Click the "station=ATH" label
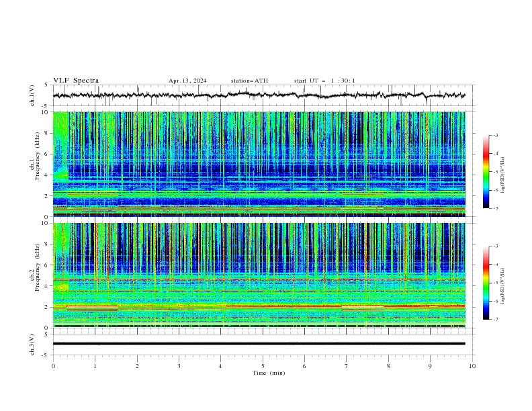The width and height of the screenshot is (532, 411). pos(249,81)
